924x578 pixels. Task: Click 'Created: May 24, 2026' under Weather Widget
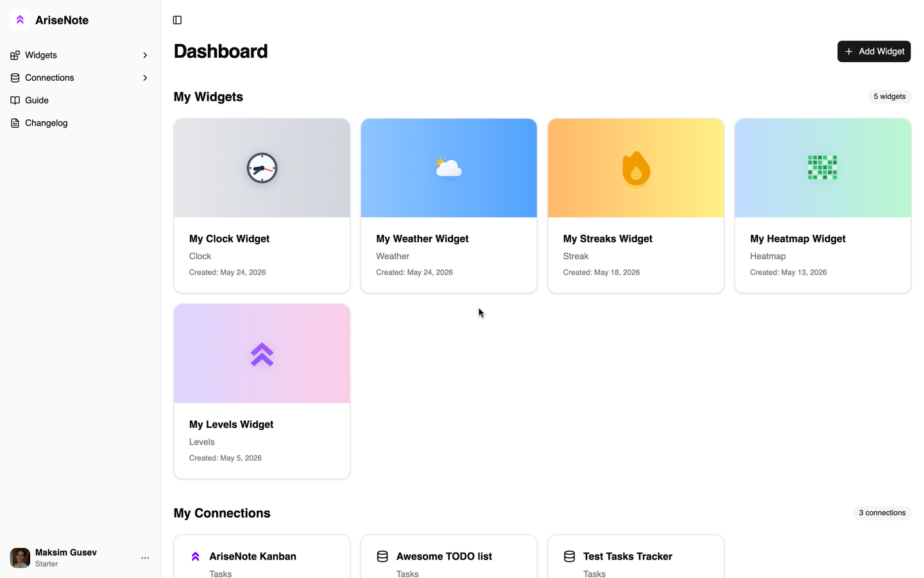click(x=414, y=273)
